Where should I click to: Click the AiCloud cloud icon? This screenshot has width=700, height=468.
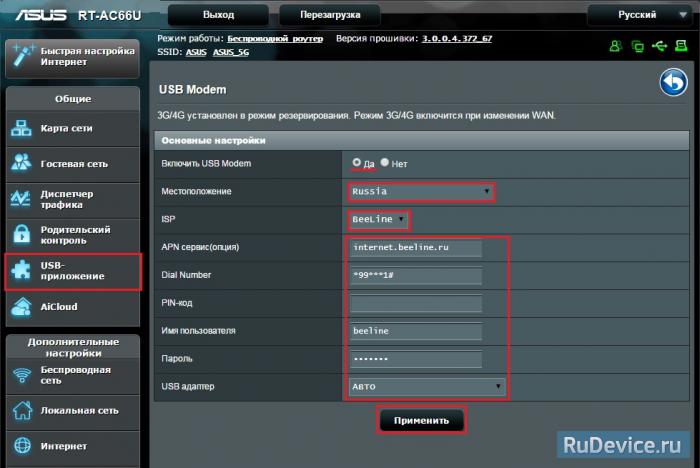point(21,307)
